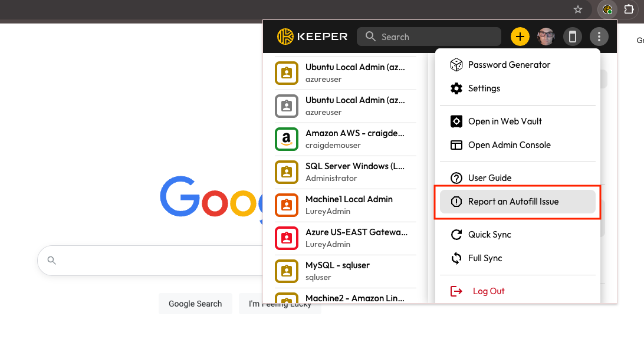Focus the Keeper Search field
Image resolution: width=644 pixels, height=339 pixels.
[x=436, y=37]
